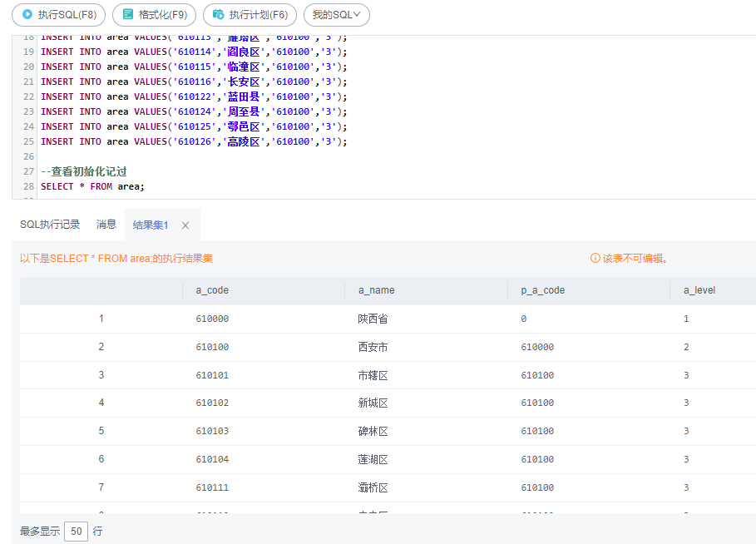Close the 结果集1 tab
Viewport: 756px width, 544px height.
[x=185, y=225]
